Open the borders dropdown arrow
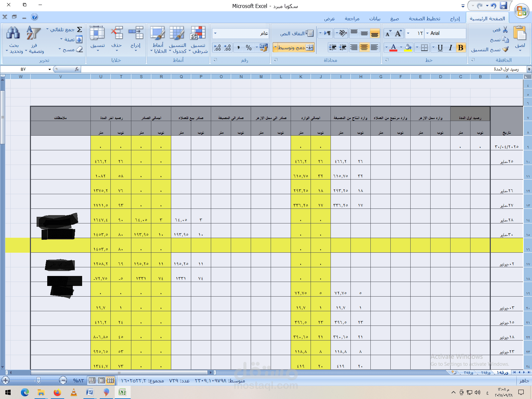The image size is (532, 399). tap(417, 48)
